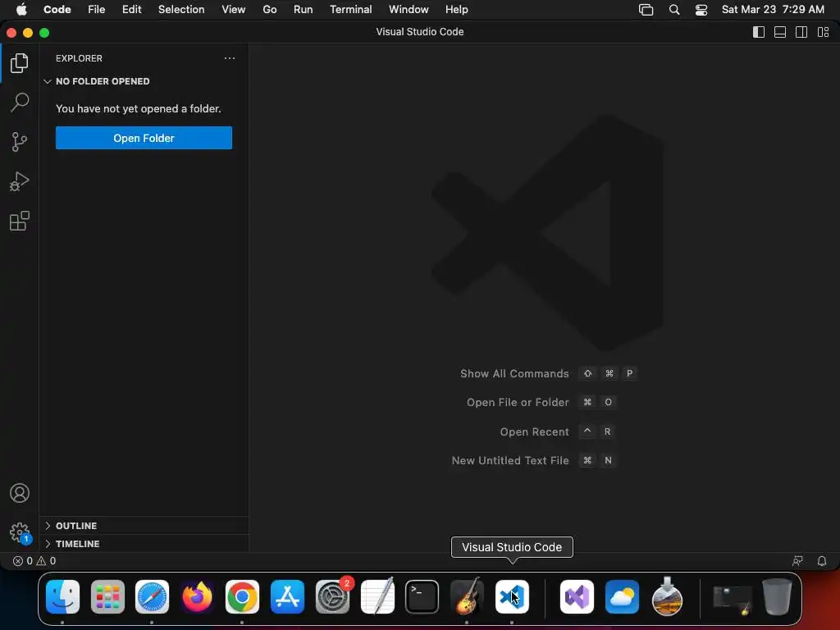Open Terminal app from the Dock

click(x=422, y=597)
